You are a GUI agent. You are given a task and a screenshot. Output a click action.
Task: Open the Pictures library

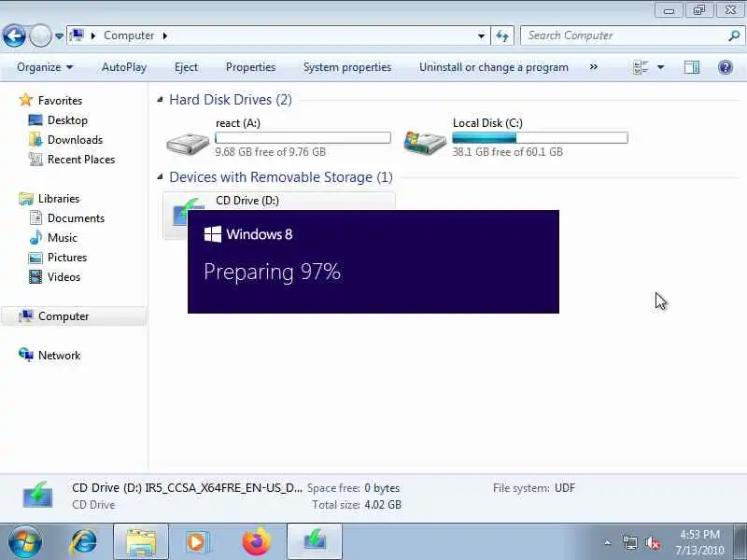(67, 258)
